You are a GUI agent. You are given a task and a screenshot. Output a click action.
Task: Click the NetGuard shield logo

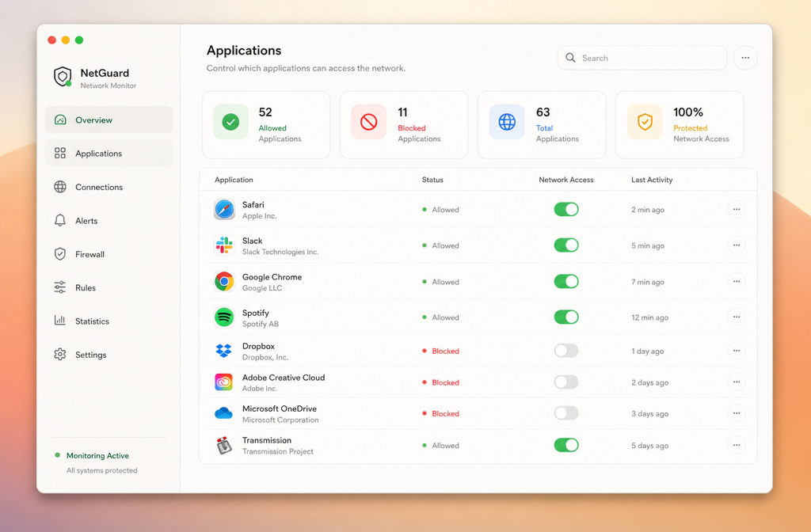(x=63, y=77)
